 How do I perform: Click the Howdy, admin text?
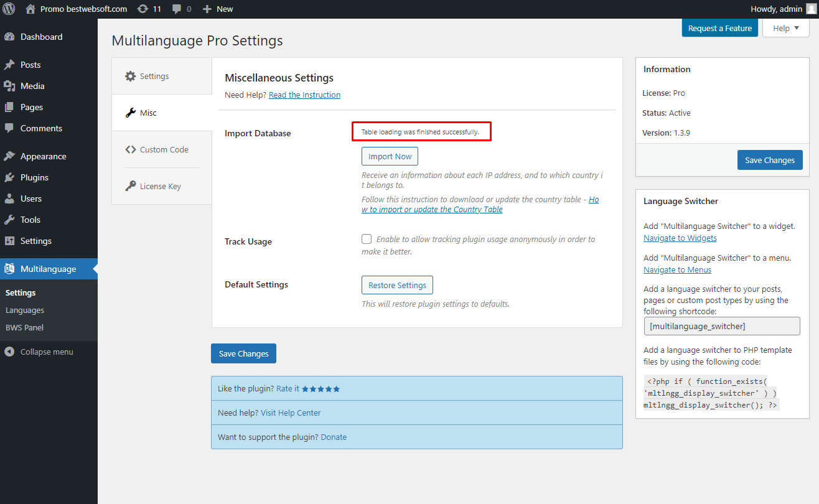click(777, 9)
